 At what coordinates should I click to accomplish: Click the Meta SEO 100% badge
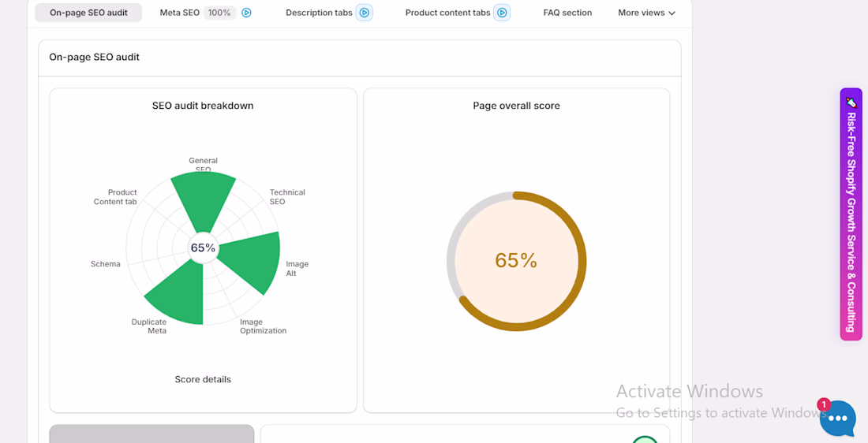(219, 13)
